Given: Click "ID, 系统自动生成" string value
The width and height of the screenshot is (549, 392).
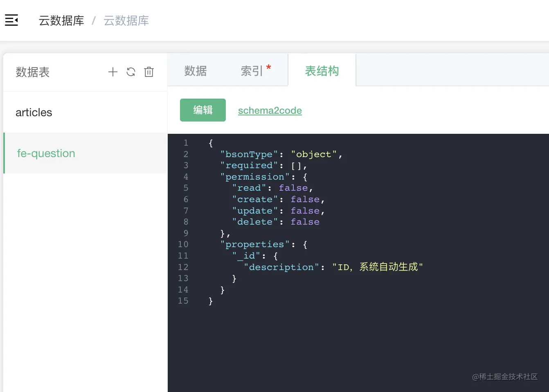Looking at the screenshot, I should tap(378, 267).
